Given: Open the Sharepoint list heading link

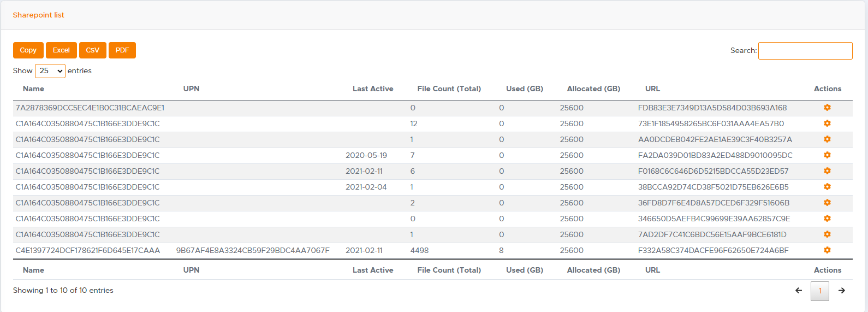Looking at the screenshot, I should coord(38,15).
